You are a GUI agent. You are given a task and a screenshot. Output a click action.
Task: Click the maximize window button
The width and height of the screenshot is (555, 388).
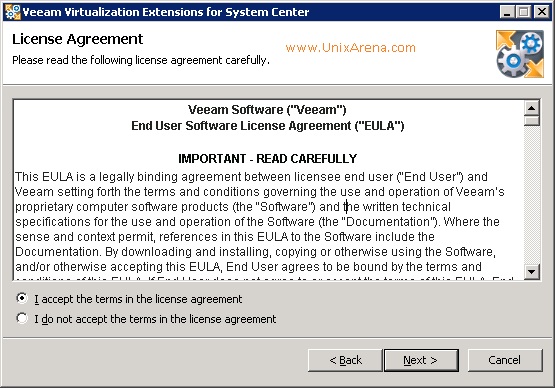[524, 12]
